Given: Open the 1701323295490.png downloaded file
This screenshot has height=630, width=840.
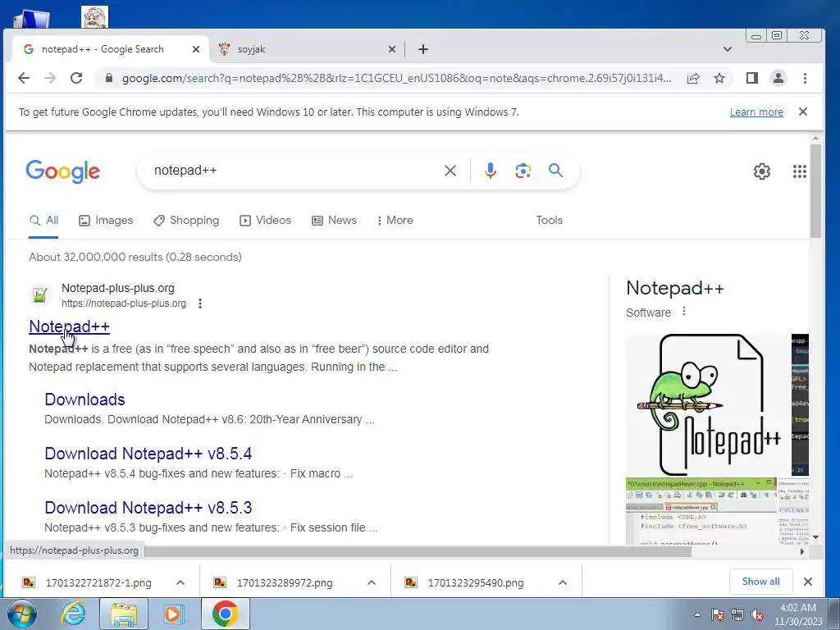Looking at the screenshot, I should pos(474,582).
